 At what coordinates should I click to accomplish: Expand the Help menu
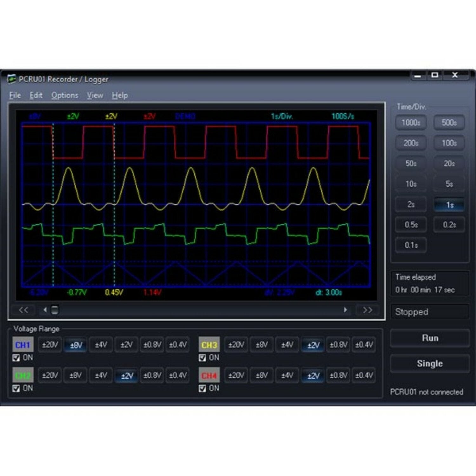[120, 96]
